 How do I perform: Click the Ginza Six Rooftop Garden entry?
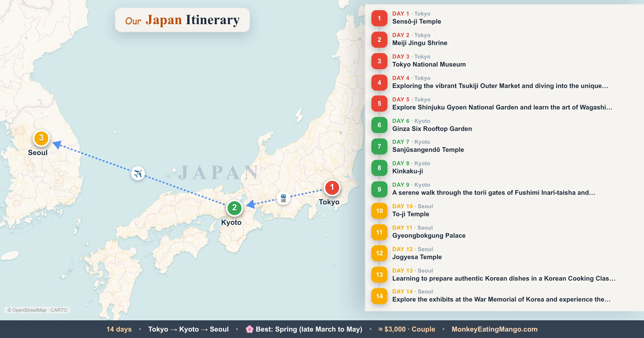pyautogui.click(x=432, y=129)
